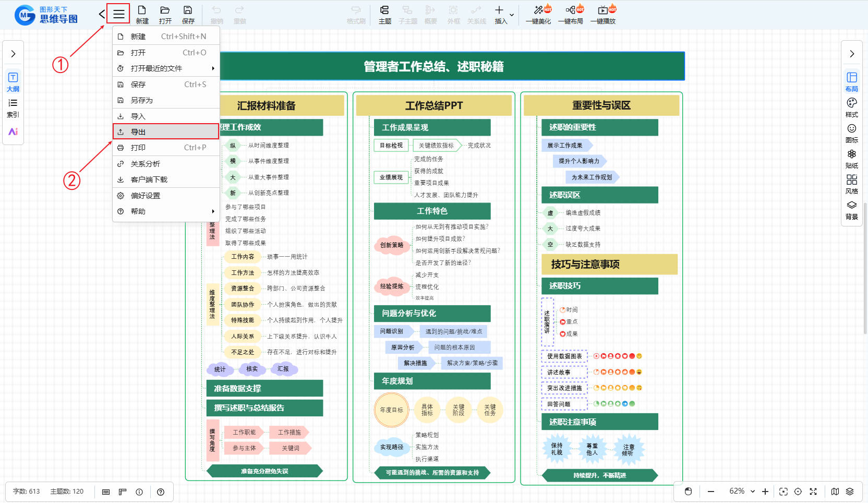868x503 pixels.
Task: Click the hamburger main menu icon
Action: [118, 14]
